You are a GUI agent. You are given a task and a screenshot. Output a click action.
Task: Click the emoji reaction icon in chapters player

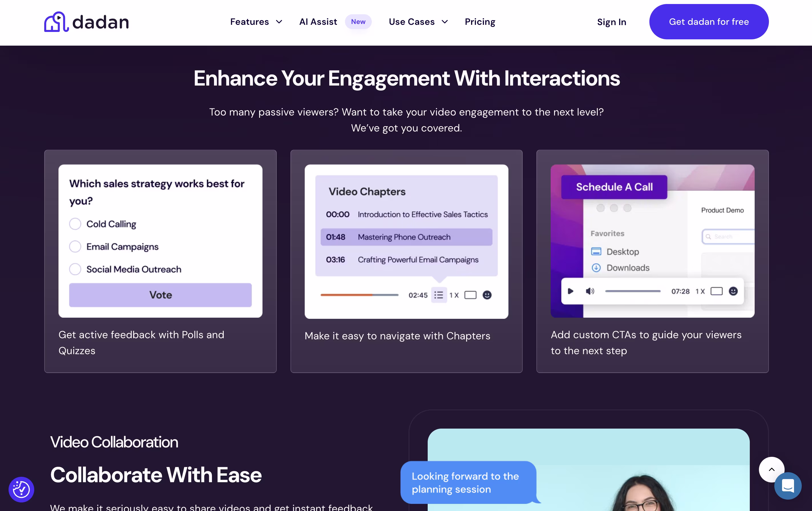point(487,295)
